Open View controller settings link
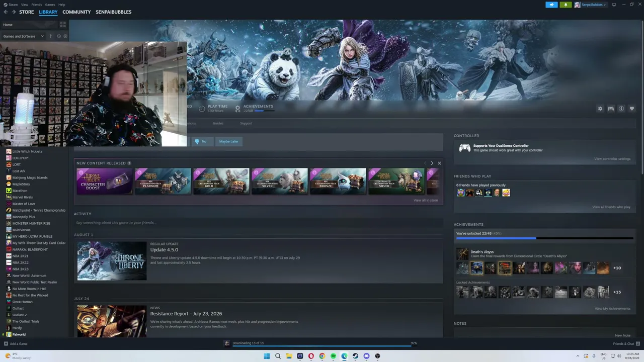 (x=612, y=159)
